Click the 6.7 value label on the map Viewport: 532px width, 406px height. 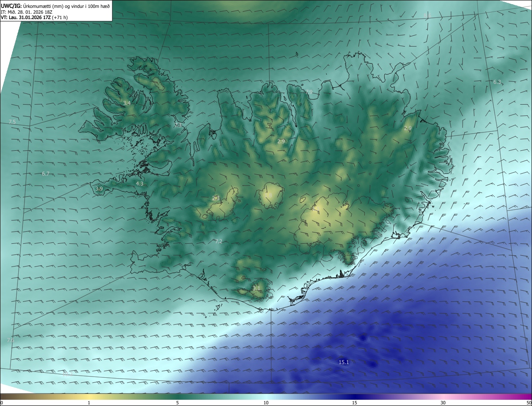pyautogui.click(x=46, y=174)
